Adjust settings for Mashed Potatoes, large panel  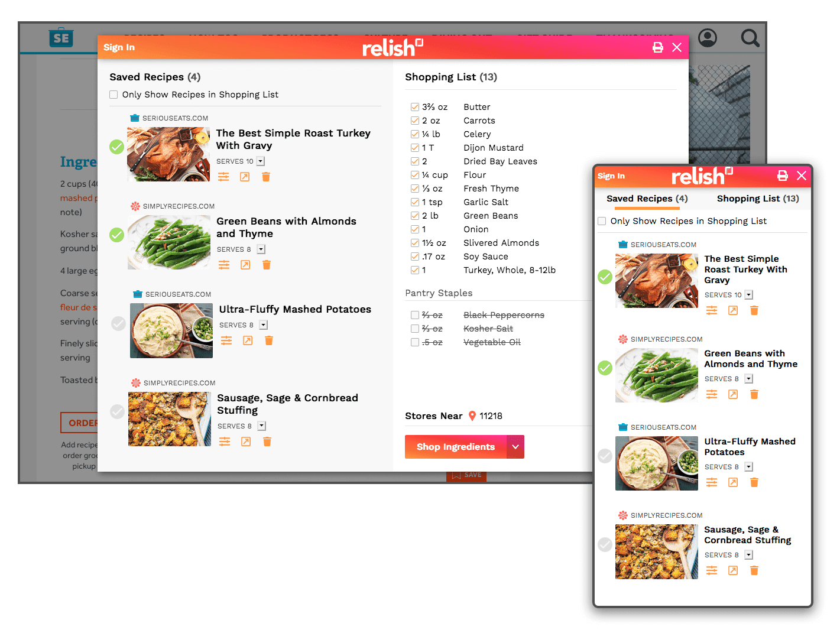[x=226, y=340]
